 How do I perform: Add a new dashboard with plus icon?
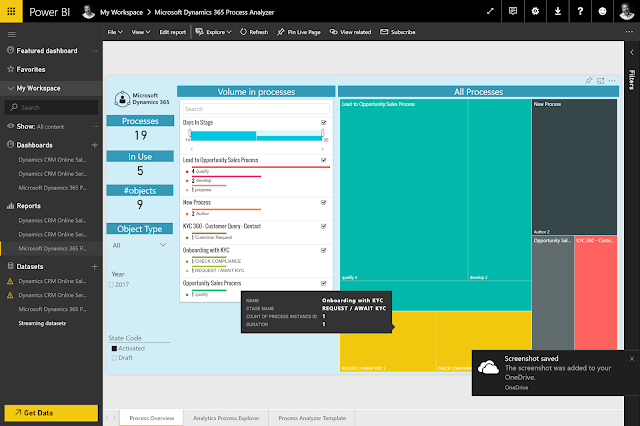click(95, 145)
